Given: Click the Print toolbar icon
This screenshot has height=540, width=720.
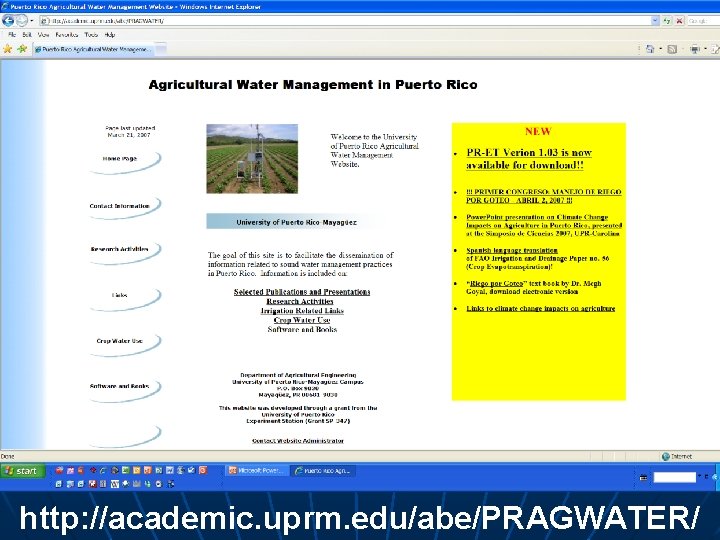Looking at the screenshot, I should [694, 49].
